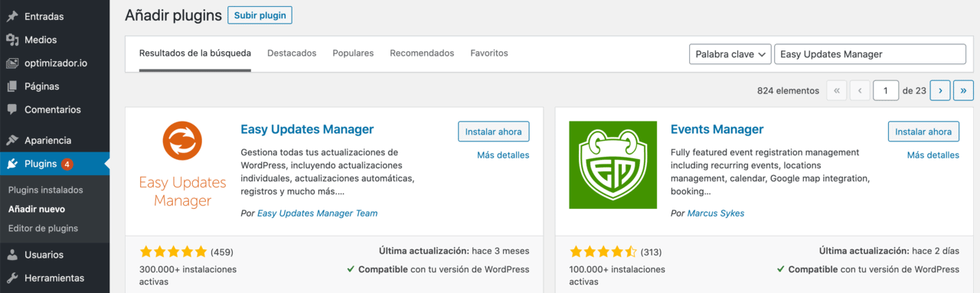The image size is (980, 293).
Task: Go to next results page
Action: tap(940, 90)
